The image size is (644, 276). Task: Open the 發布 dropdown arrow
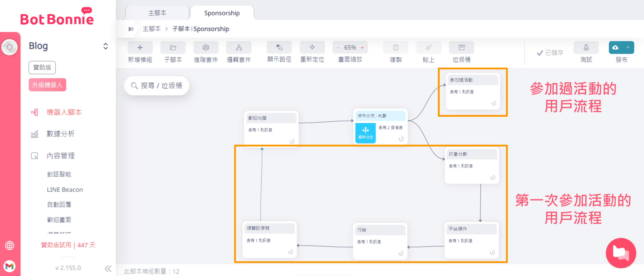628,47
